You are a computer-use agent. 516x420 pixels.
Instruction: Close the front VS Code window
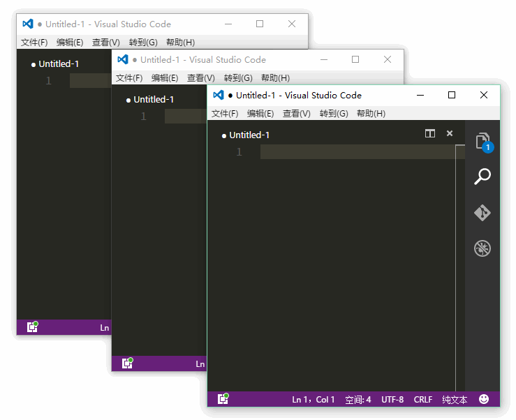click(484, 95)
